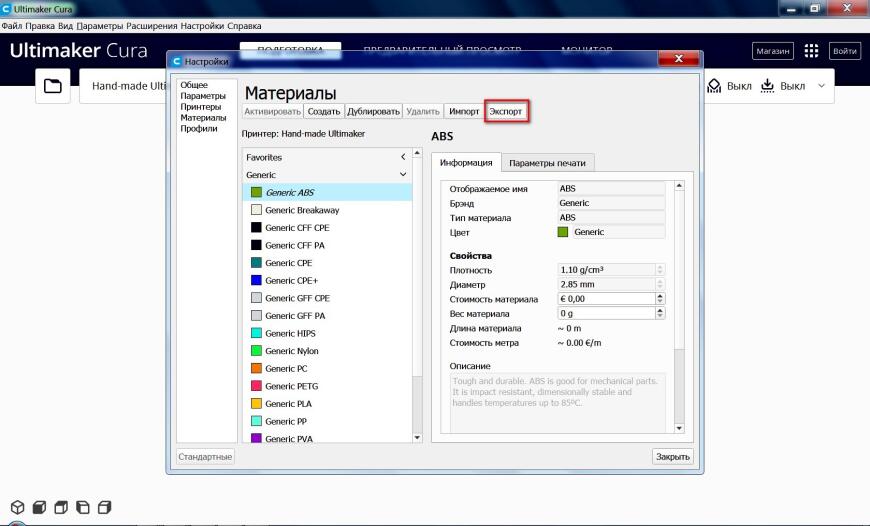Click the Создать button

pos(324,112)
